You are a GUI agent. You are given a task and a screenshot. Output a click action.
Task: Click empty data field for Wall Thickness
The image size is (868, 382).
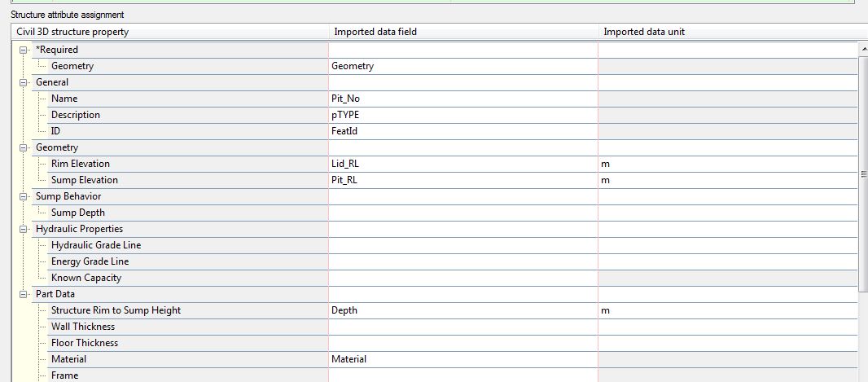tap(463, 327)
